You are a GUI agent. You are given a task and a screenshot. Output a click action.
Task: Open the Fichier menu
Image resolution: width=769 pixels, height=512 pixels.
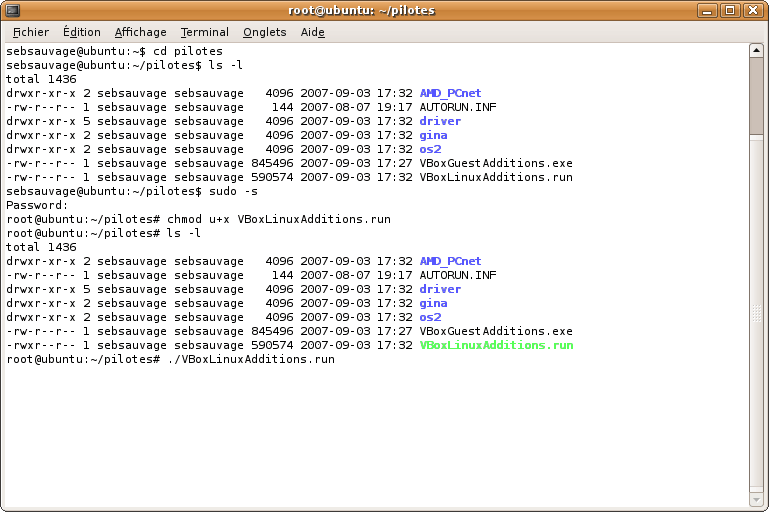point(31,32)
